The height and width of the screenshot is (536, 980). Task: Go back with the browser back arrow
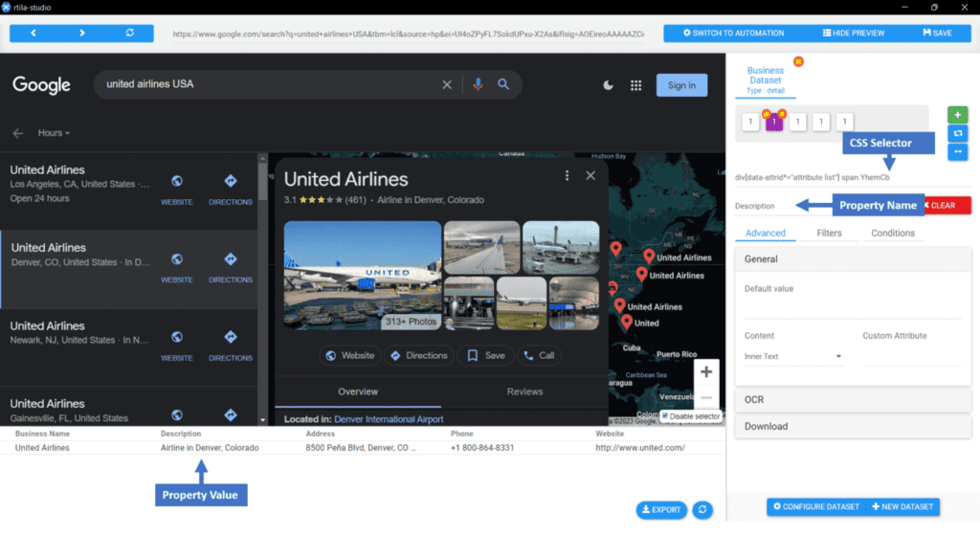click(33, 33)
